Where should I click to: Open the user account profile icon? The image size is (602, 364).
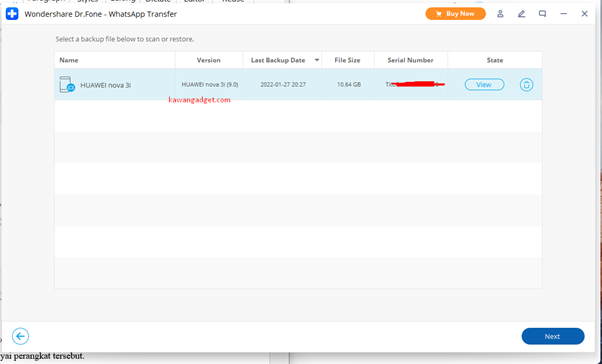500,14
